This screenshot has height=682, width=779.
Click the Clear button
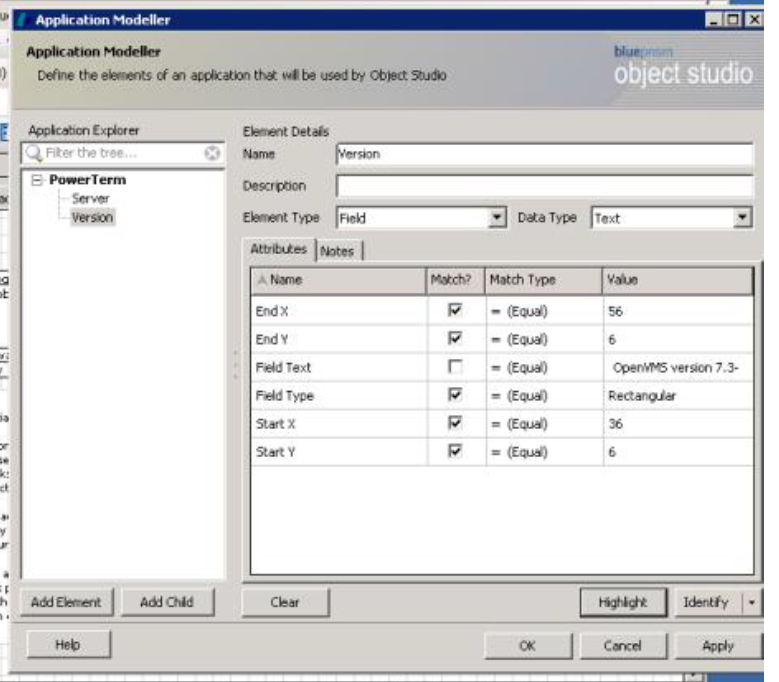point(285,603)
